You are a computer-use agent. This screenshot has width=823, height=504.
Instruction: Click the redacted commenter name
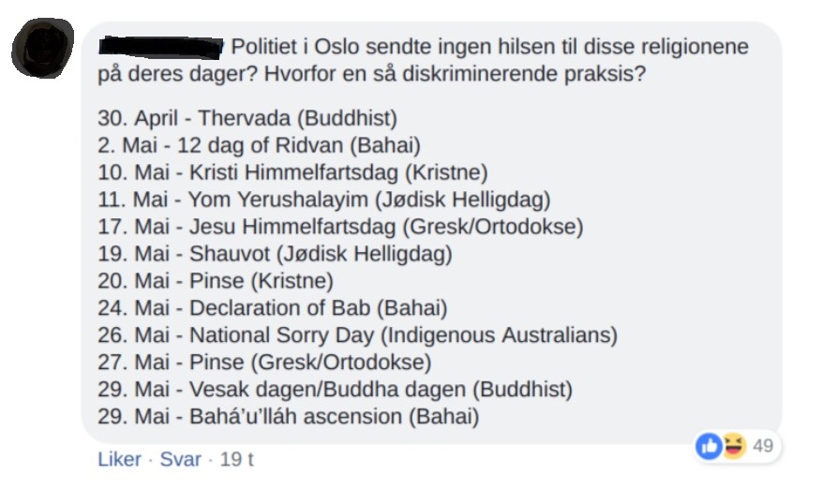(x=159, y=45)
